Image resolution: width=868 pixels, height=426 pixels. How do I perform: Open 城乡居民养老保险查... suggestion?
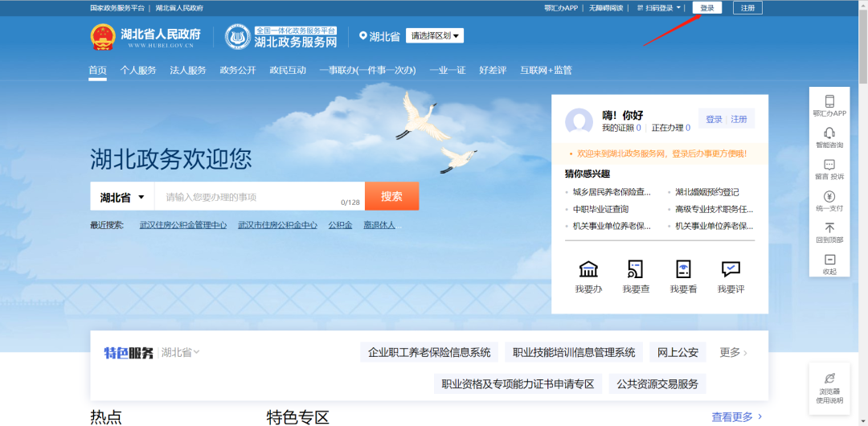(612, 192)
